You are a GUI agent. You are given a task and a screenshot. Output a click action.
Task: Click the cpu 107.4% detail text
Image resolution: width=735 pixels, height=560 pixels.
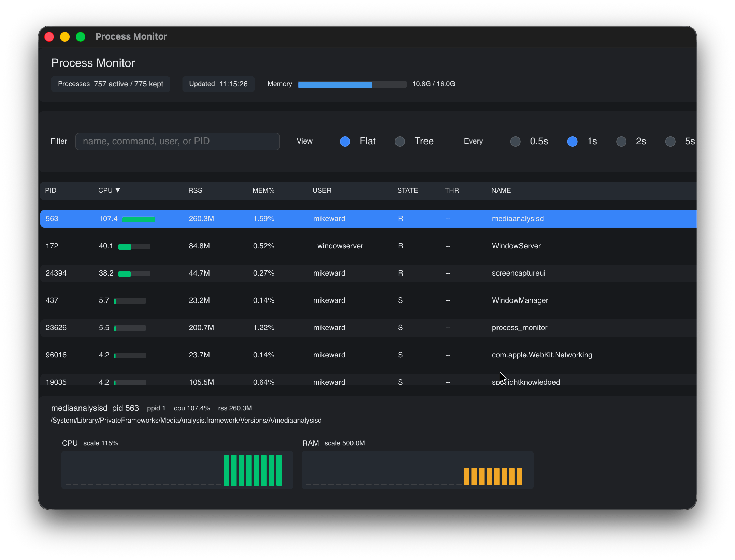[192, 408]
